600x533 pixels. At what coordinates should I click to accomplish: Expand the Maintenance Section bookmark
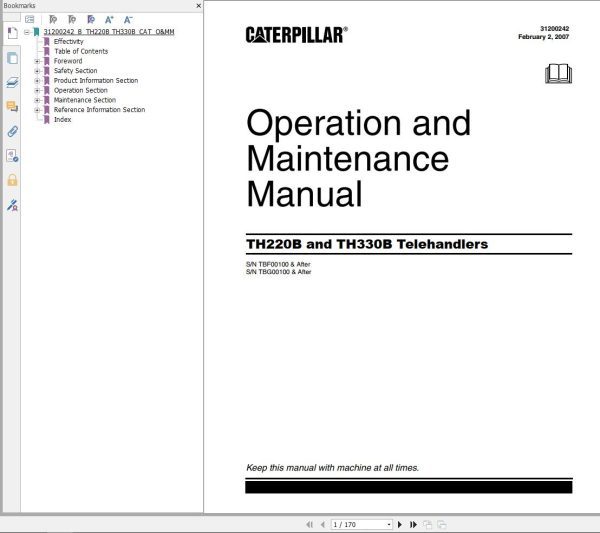click(37, 100)
